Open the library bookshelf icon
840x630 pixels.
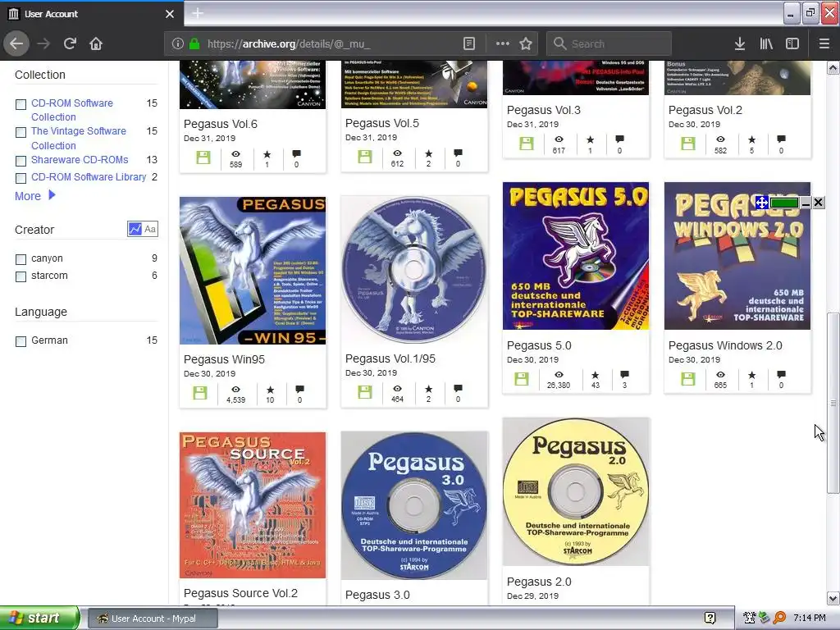point(766,43)
